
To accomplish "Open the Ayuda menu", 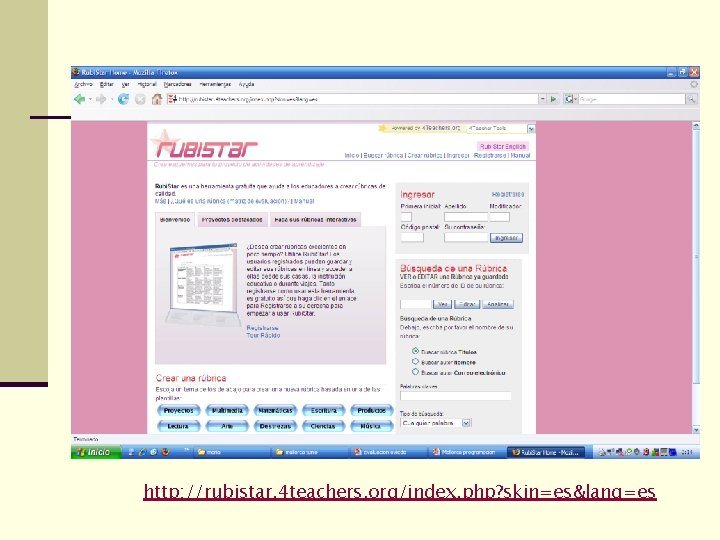I will 246,84.
